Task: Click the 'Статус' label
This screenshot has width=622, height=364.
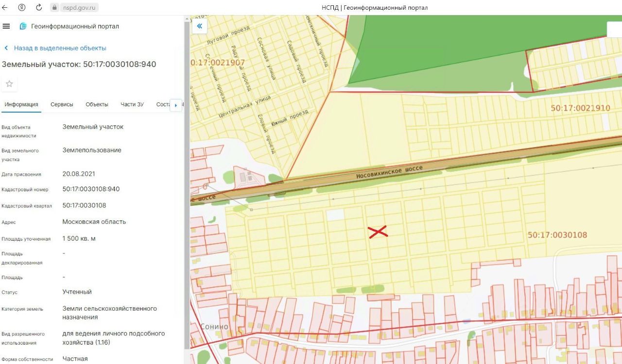Action: (x=9, y=292)
